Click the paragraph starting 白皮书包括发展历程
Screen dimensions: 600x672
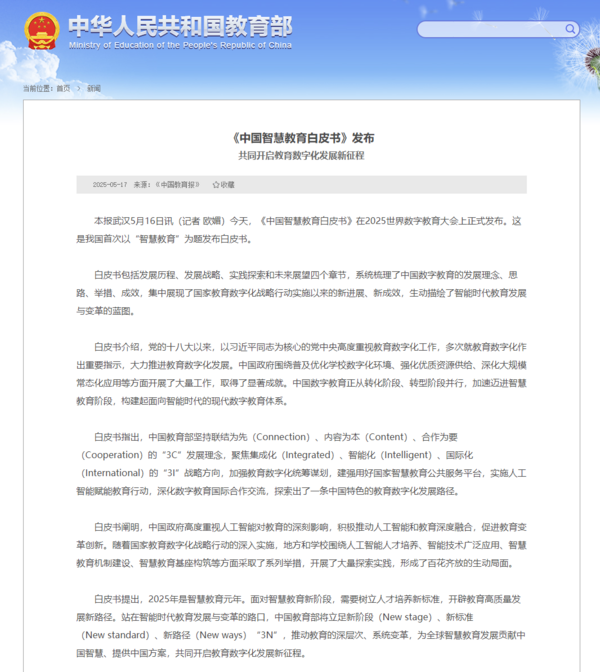tap(301, 293)
